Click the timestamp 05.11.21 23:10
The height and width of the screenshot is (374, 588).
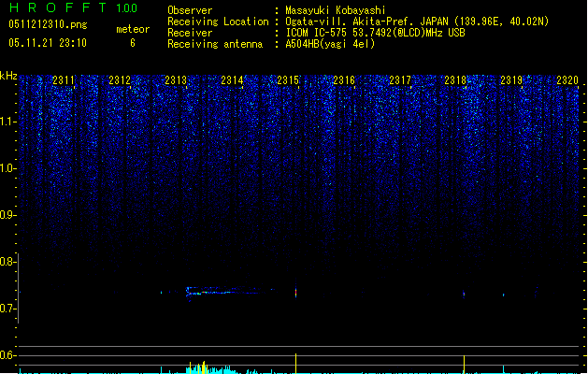[48, 43]
